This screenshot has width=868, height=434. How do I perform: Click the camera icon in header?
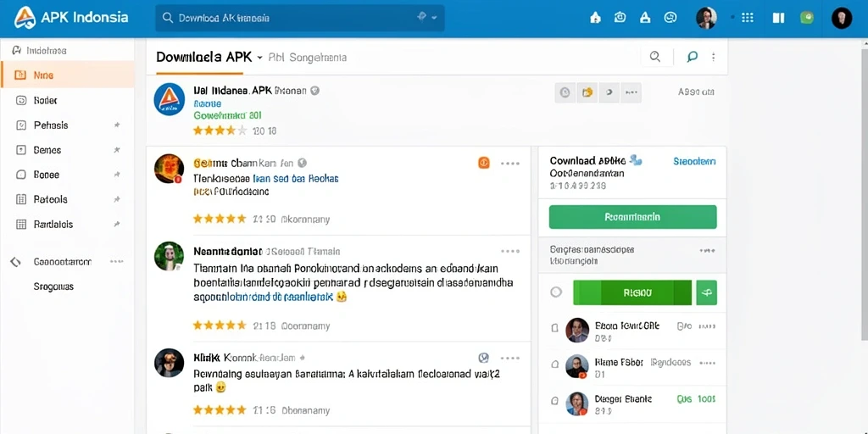point(620,18)
